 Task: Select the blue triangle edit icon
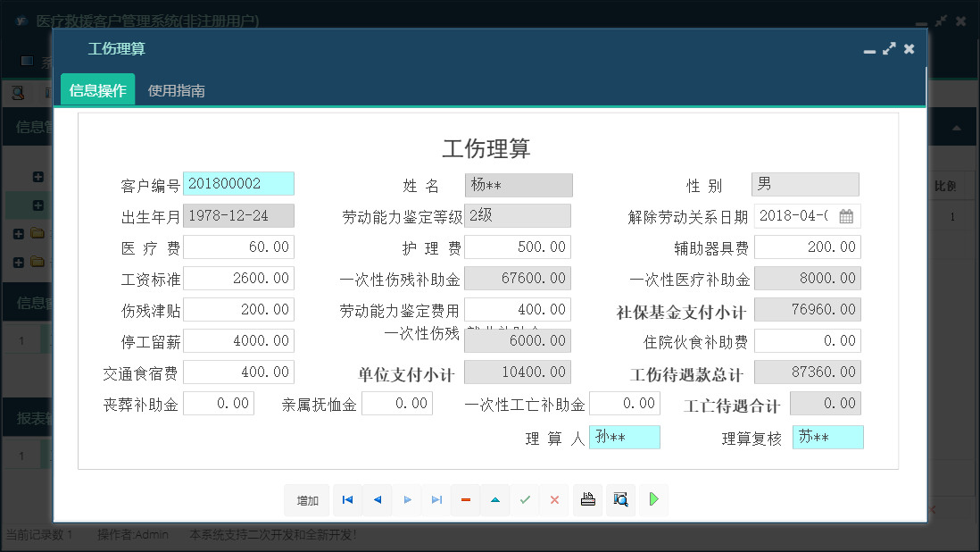pyautogui.click(x=495, y=500)
